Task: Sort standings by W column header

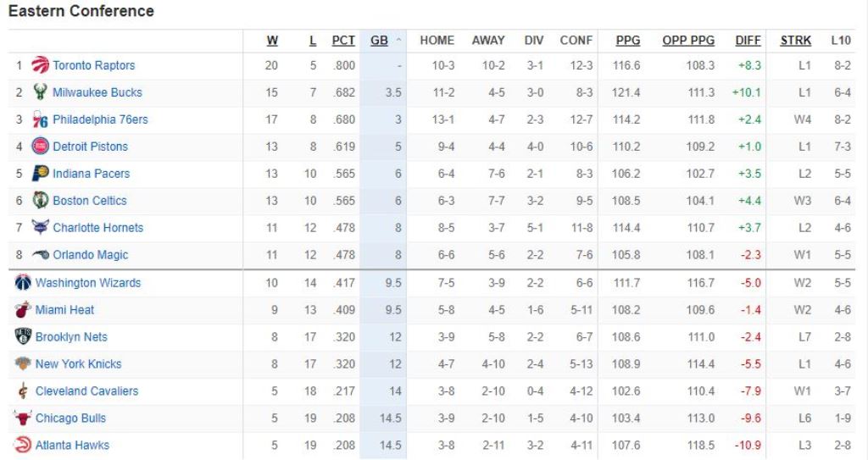Action: click(272, 40)
